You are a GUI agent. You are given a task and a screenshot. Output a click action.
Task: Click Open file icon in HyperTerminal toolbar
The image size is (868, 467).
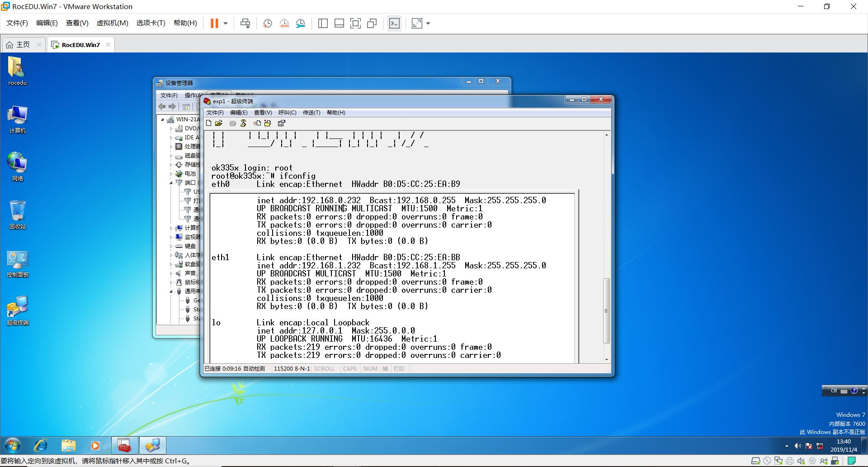click(219, 123)
